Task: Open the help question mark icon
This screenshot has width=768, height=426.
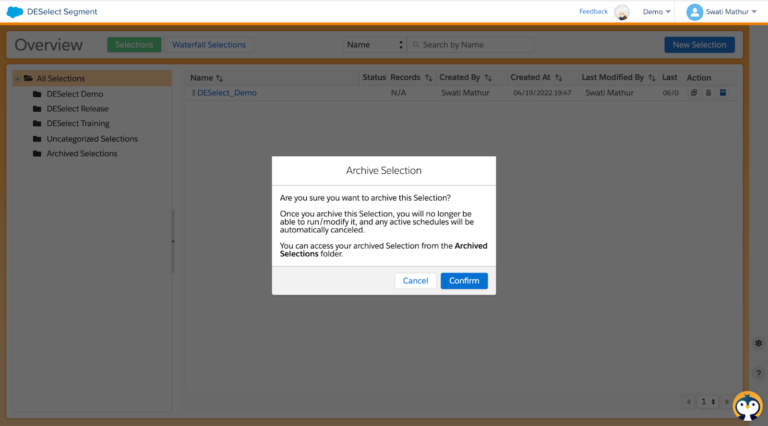Action: (x=758, y=374)
